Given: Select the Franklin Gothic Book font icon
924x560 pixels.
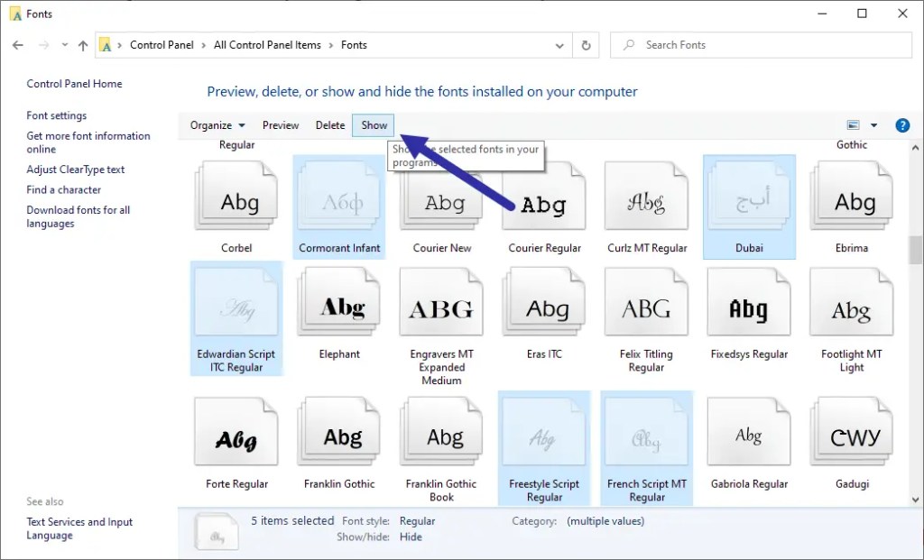Looking at the screenshot, I should (x=441, y=432).
